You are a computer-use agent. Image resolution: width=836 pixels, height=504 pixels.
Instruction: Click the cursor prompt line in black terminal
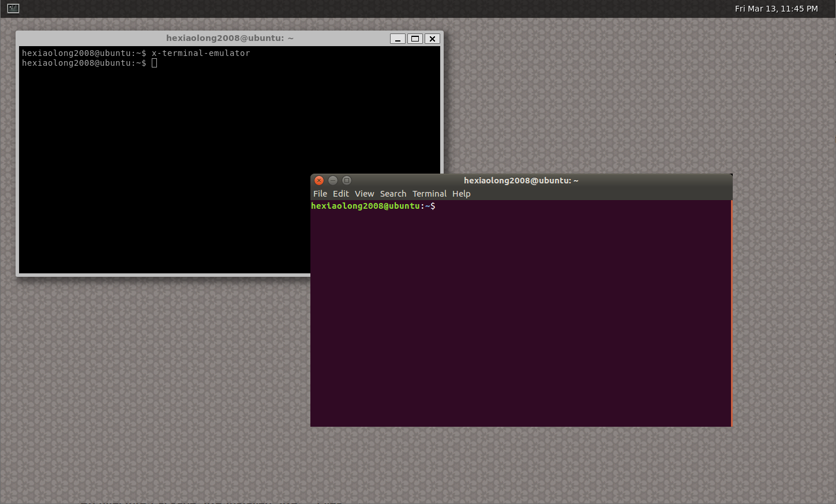[x=89, y=63]
